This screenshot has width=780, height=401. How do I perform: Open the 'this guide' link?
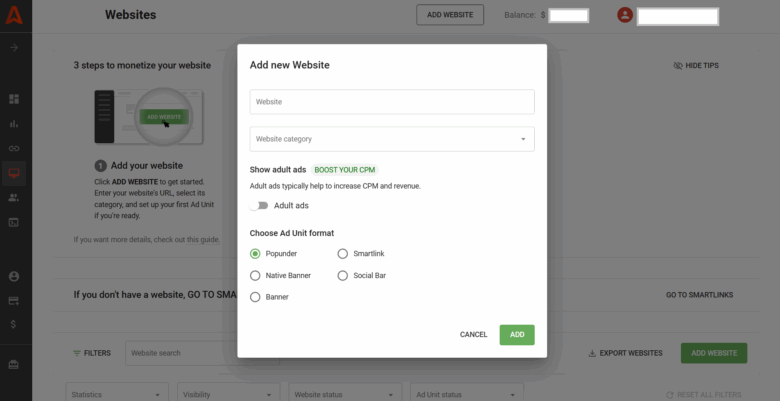point(203,240)
